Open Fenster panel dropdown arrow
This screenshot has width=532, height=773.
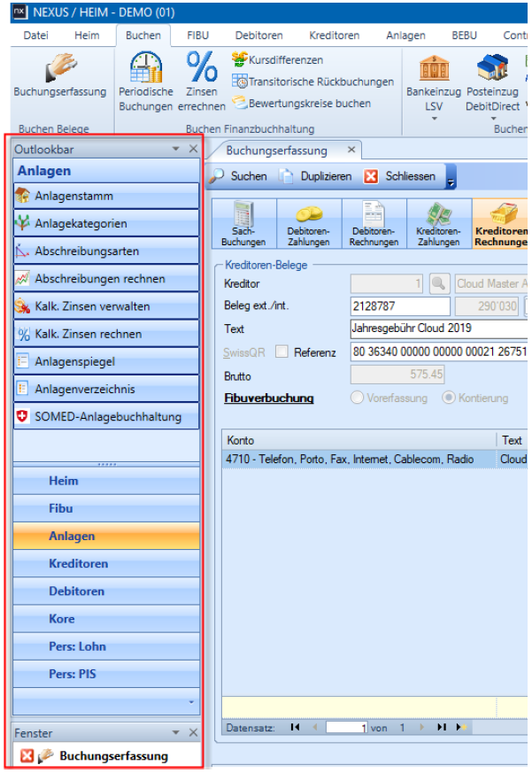click(175, 732)
